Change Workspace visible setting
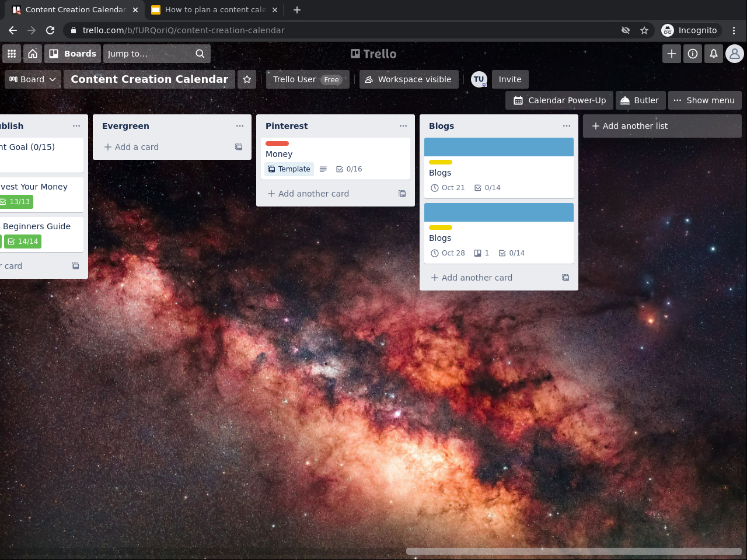 click(x=409, y=79)
